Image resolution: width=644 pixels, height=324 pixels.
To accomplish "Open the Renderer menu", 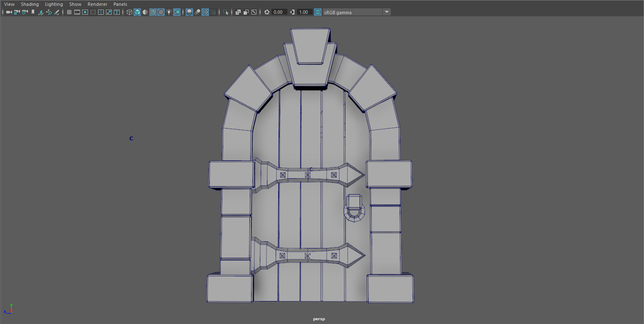I will coord(97,4).
